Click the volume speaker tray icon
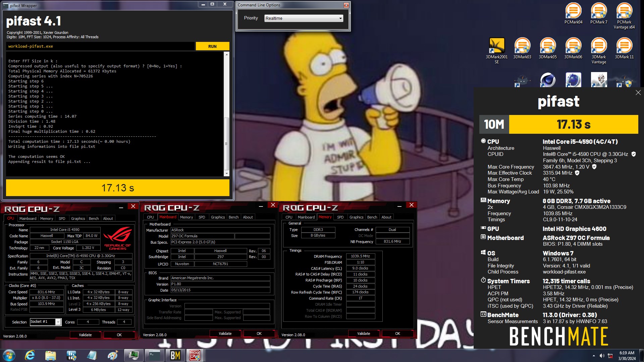Viewport: 644px width, 362px height. [602, 356]
